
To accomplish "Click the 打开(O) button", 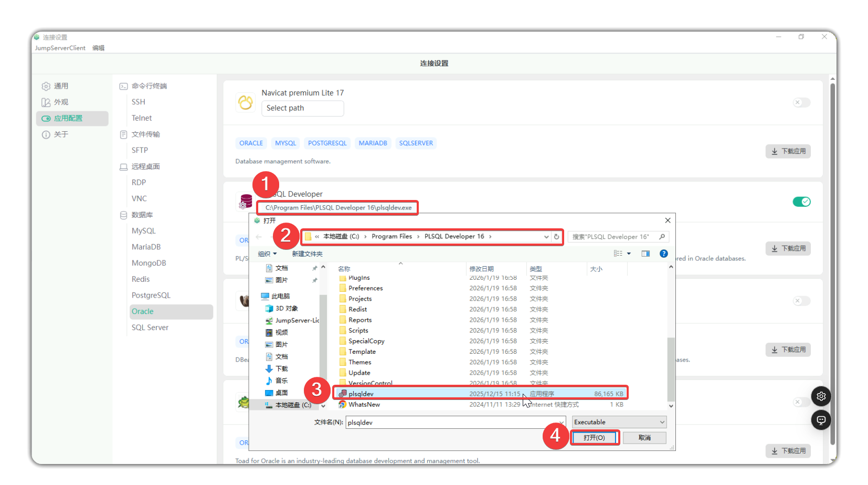I will point(594,438).
